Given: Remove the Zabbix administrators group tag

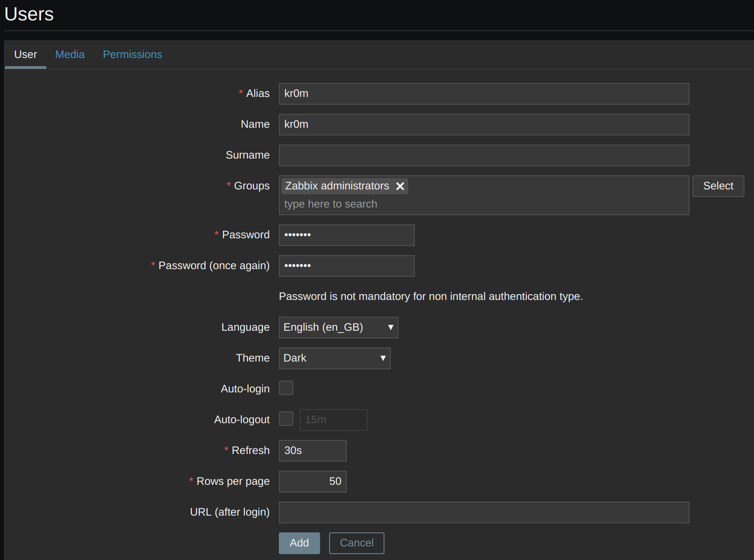Looking at the screenshot, I should (x=400, y=186).
